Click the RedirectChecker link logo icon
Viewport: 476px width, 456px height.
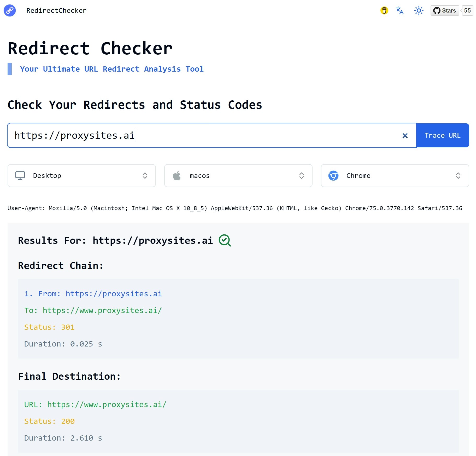pos(10,10)
